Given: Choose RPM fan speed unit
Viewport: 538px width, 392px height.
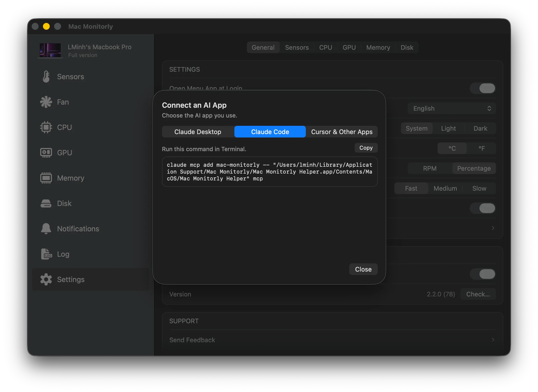Looking at the screenshot, I should tap(430, 168).
